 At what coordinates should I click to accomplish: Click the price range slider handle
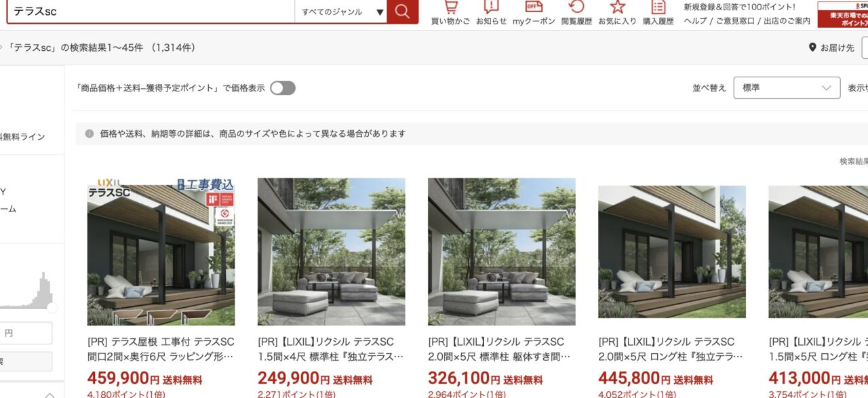(x=52, y=308)
